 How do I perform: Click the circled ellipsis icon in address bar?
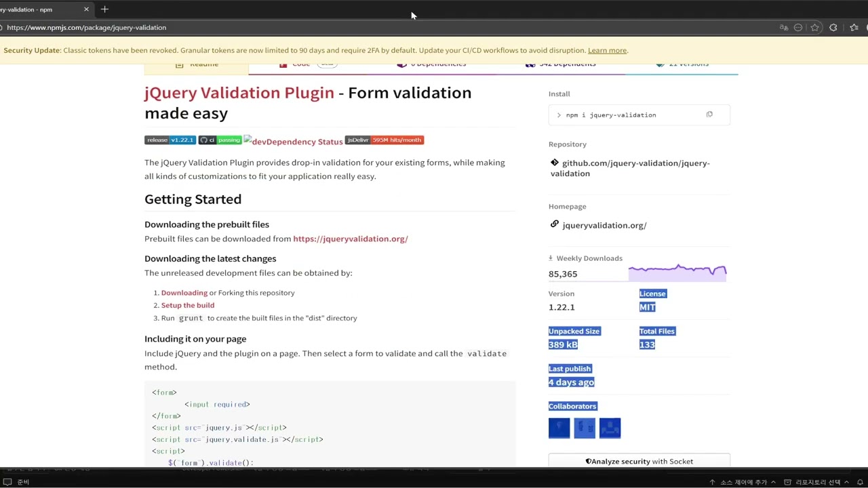798,28
